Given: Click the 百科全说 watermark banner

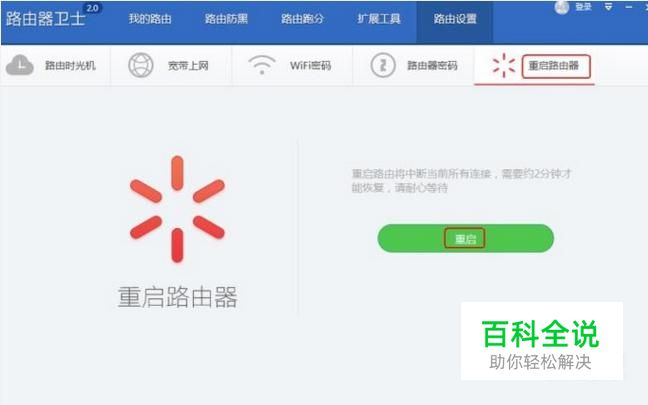Looking at the screenshot, I should point(542,341).
